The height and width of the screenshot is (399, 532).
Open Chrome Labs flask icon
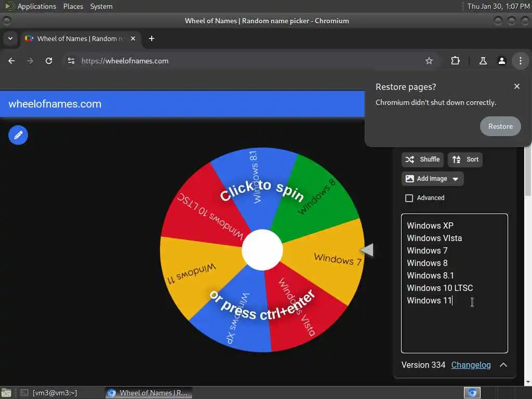pyautogui.click(x=483, y=61)
